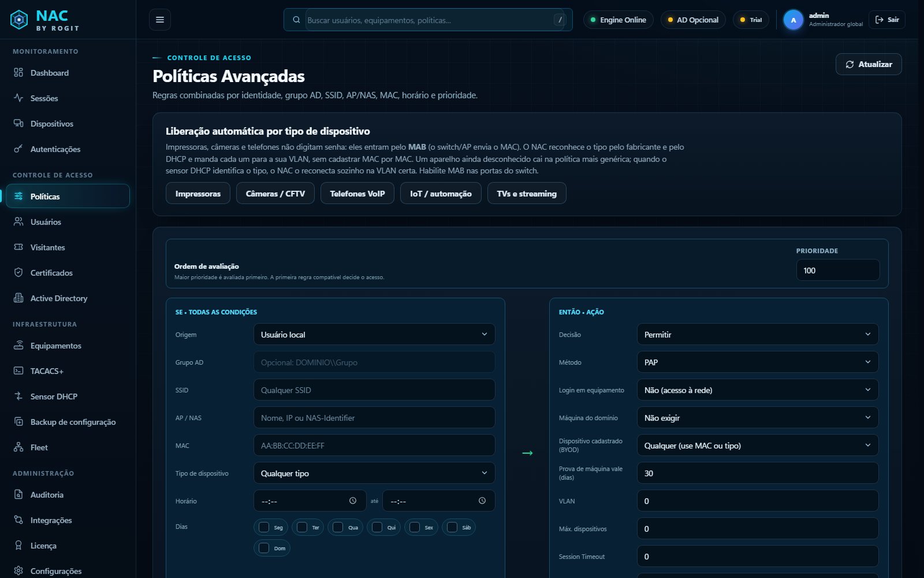Open Integrações in the sidebar
924x578 pixels.
[68, 520]
